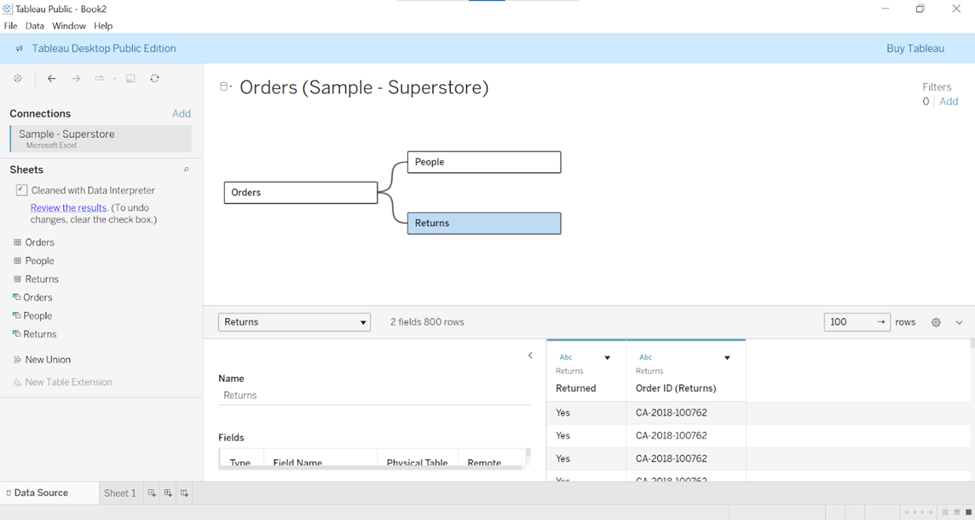Click the data source cylinder icon beside title
Image resolution: width=975 pixels, height=520 pixels.
click(x=225, y=87)
